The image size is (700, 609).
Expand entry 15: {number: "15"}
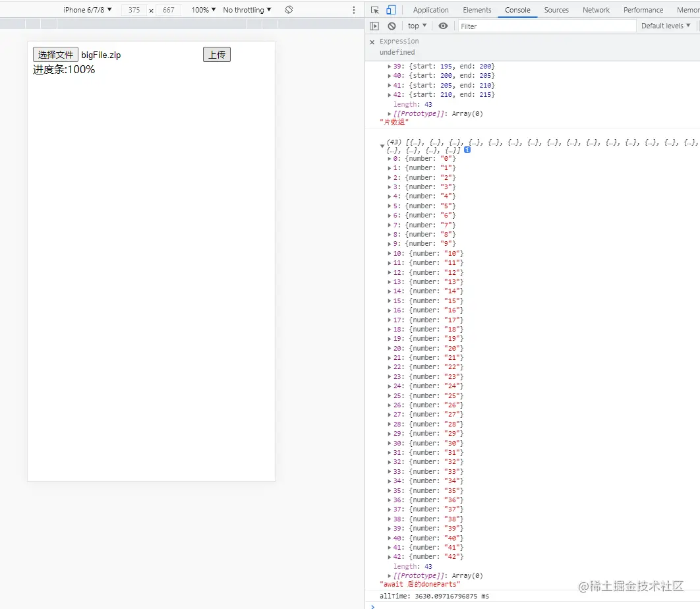(390, 301)
